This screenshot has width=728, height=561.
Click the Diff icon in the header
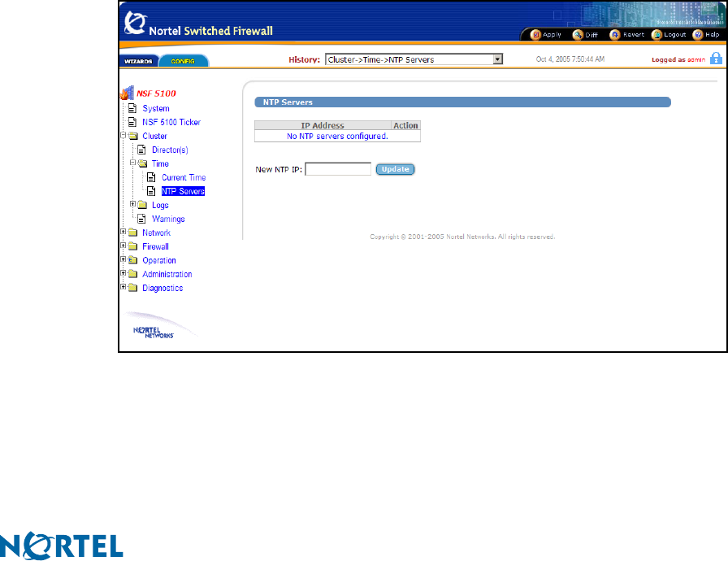577,35
